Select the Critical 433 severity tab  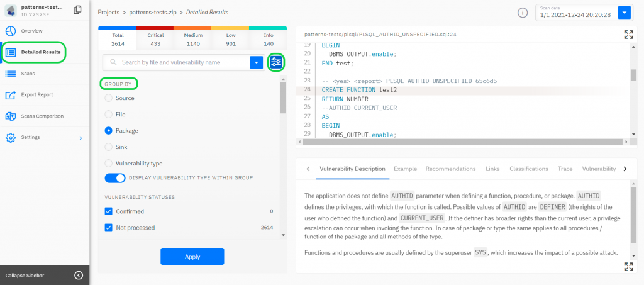(x=155, y=40)
